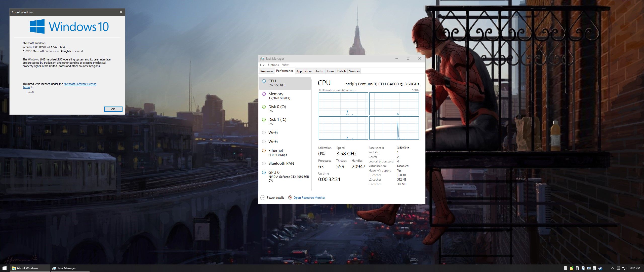Viewport: 644px width, 272px height.
Task: Click the document icon in taskbar tray
Action: pos(566,268)
